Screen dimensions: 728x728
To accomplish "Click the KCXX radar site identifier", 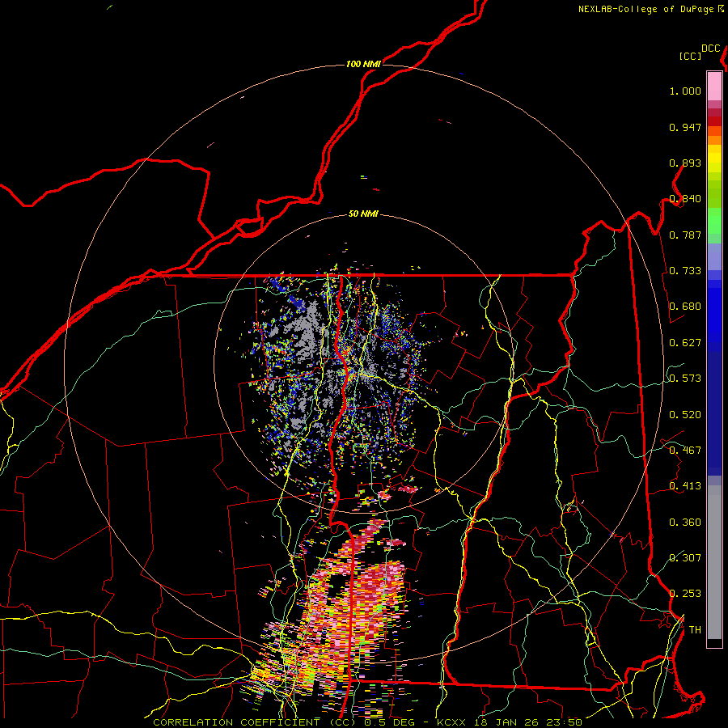I will (x=450, y=722).
